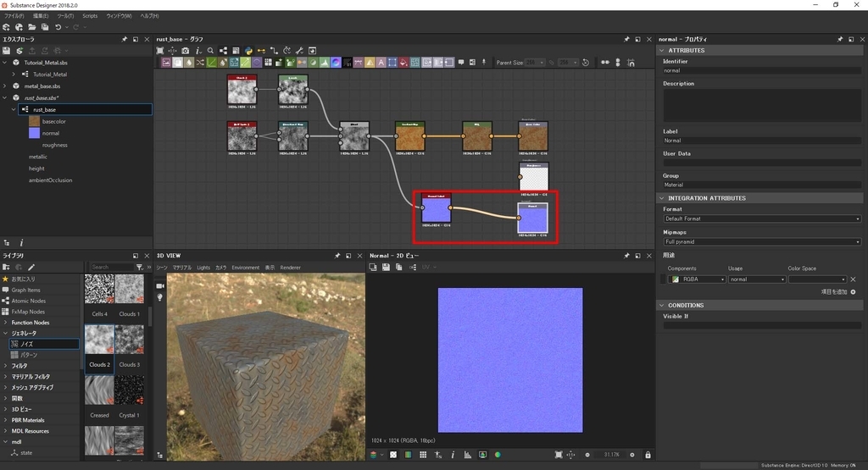
Task: Click the camera icon in graph toolbar
Action: 186,51
